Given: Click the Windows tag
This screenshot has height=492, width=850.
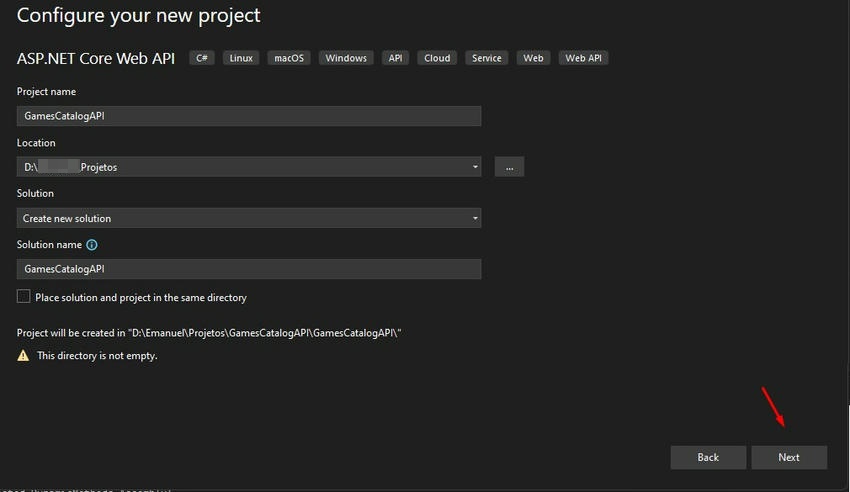Looking at the screenshot, I should [346, 58].
